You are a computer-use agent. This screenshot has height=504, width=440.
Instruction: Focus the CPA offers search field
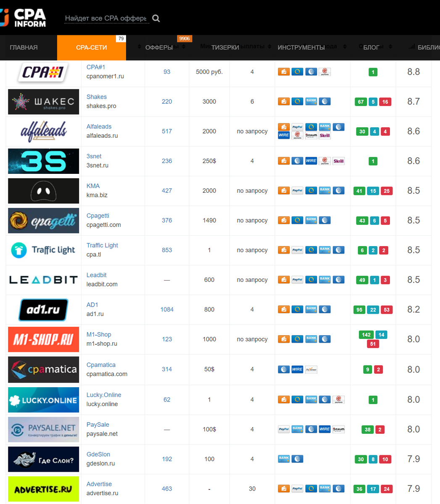107,18
